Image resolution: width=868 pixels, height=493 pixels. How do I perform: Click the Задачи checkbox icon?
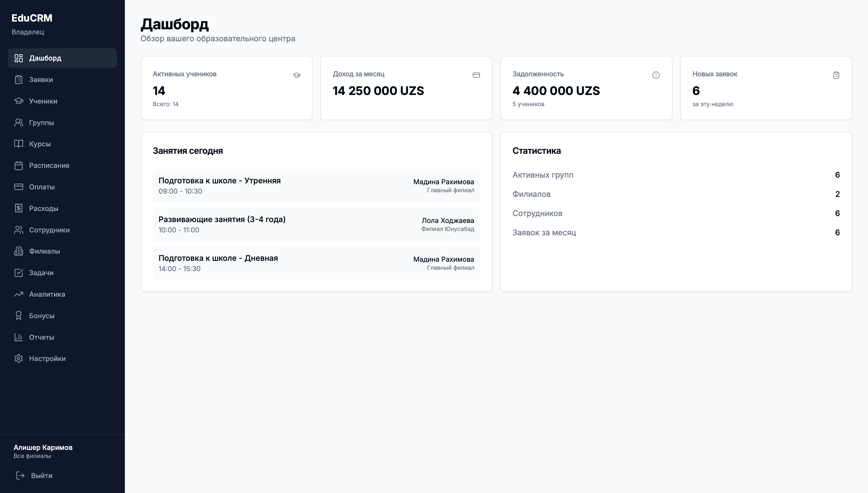(19, 273)
